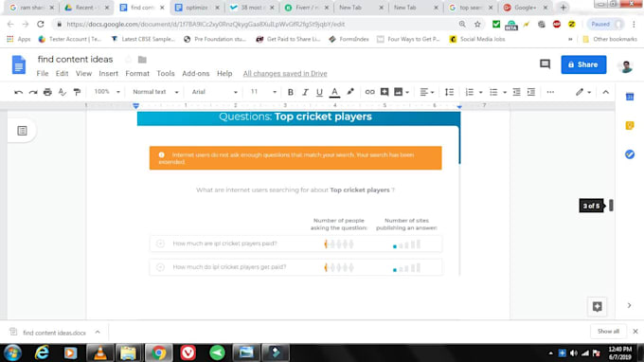The width and height of the screenshot is (644, 362).
Task: Click the vertical scrollbar thumb by 3 of 5
Action: [611, 206]
